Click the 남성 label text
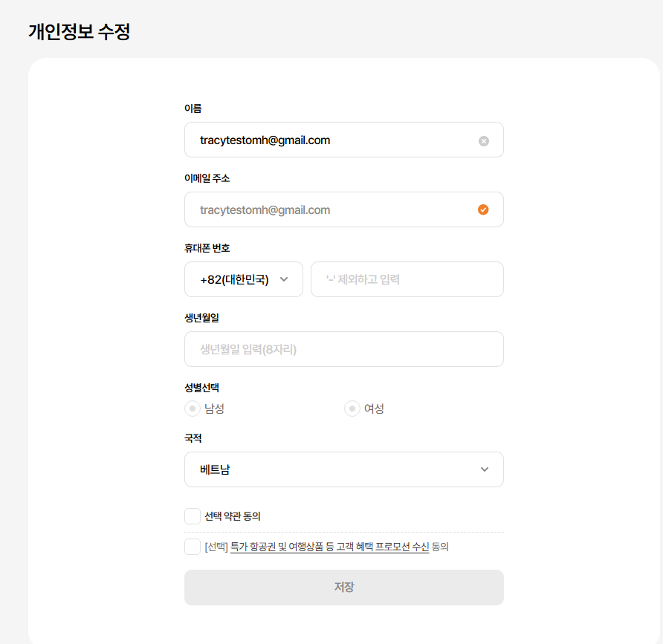This screenshot has height=644, width=663. 215,409
